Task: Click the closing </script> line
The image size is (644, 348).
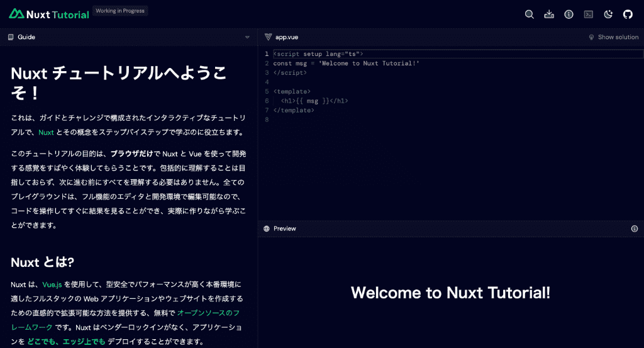Action: coord(290,73)
